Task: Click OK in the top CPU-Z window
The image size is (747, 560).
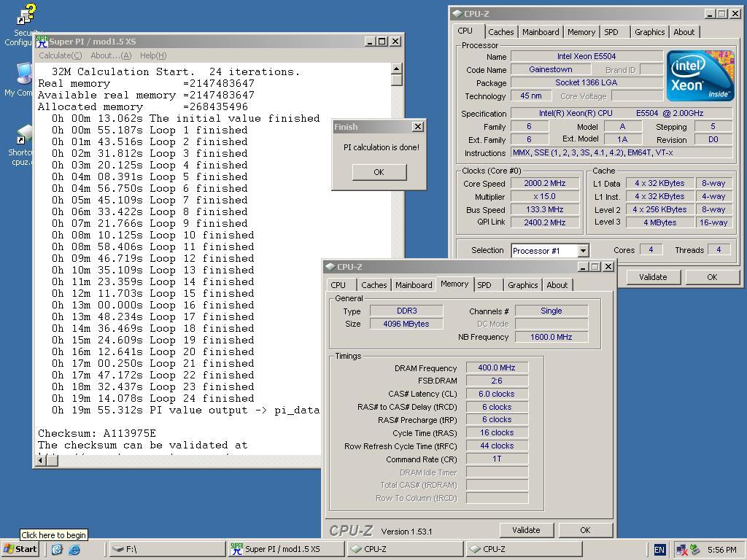Action: point(712,276)
